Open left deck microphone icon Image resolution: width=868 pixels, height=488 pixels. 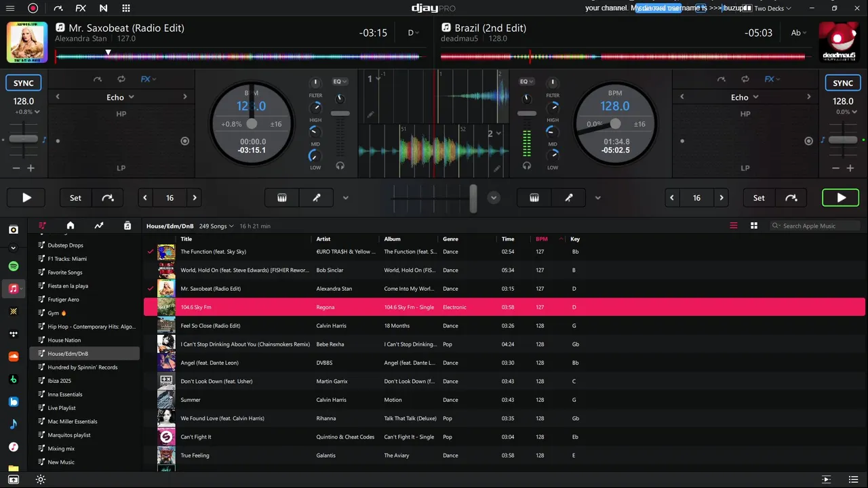pyautogui.click(x=316, y=198)
